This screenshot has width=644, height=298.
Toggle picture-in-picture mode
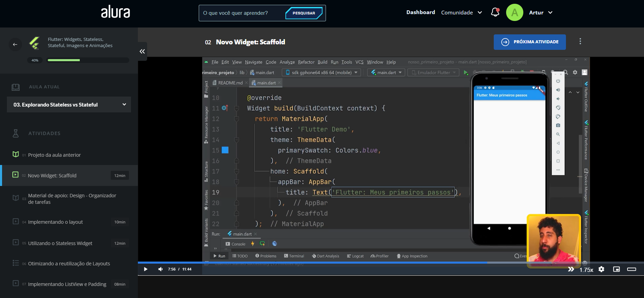pos(616,269)
